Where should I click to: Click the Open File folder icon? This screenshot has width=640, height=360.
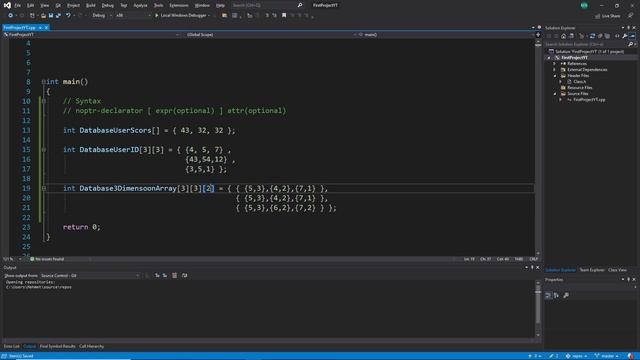[43, 16]
